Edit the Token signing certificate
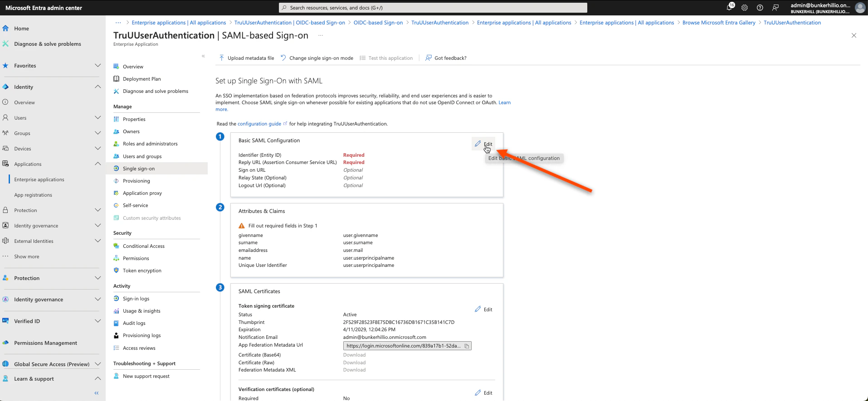868x401 pixels. coord(483,309)
